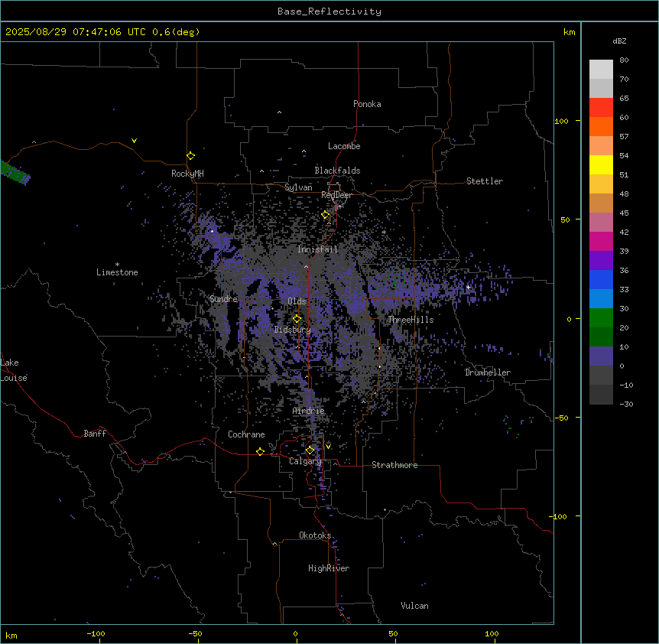Select the Lake Louise label

point(14,370)
